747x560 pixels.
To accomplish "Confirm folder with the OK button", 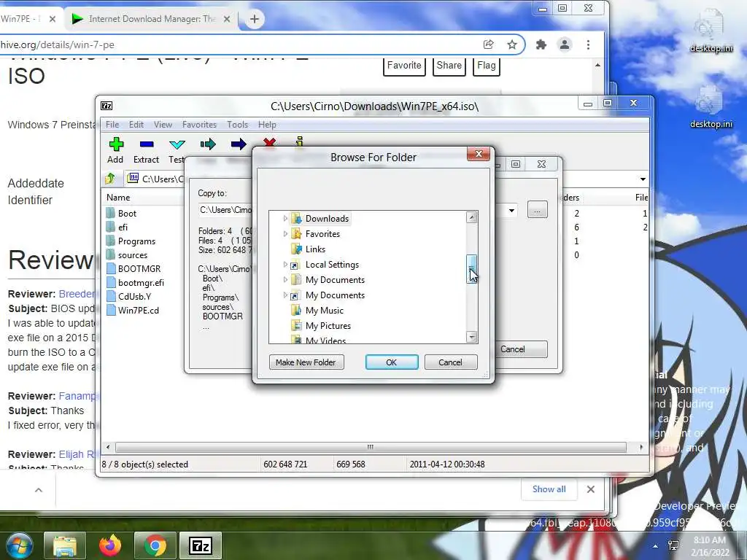I will click(x=392, y=362).
